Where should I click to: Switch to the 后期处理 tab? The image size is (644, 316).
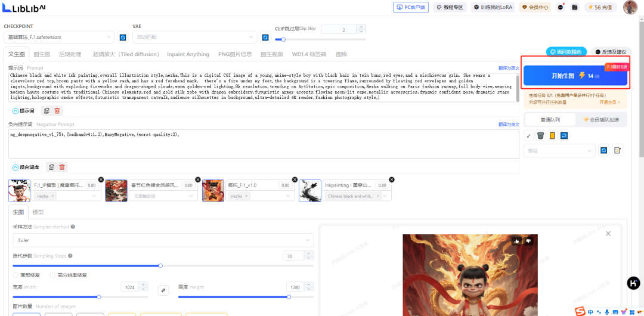[70, 54]
